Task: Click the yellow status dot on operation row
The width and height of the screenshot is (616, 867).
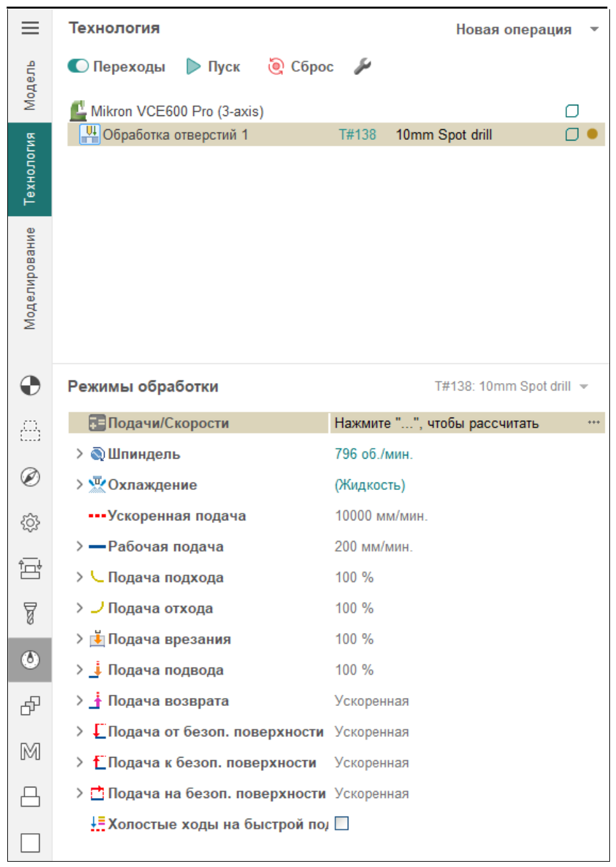Action: tap(592, 134)
